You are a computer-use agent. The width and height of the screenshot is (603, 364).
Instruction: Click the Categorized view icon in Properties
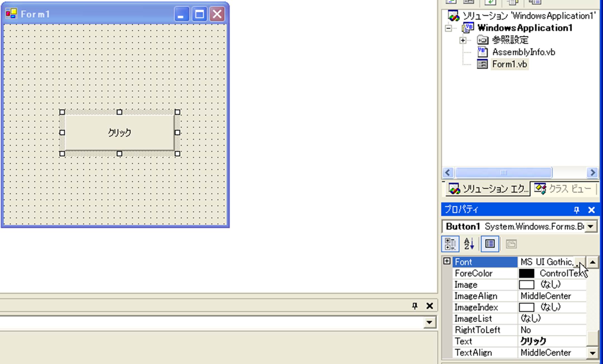(450, 244)
